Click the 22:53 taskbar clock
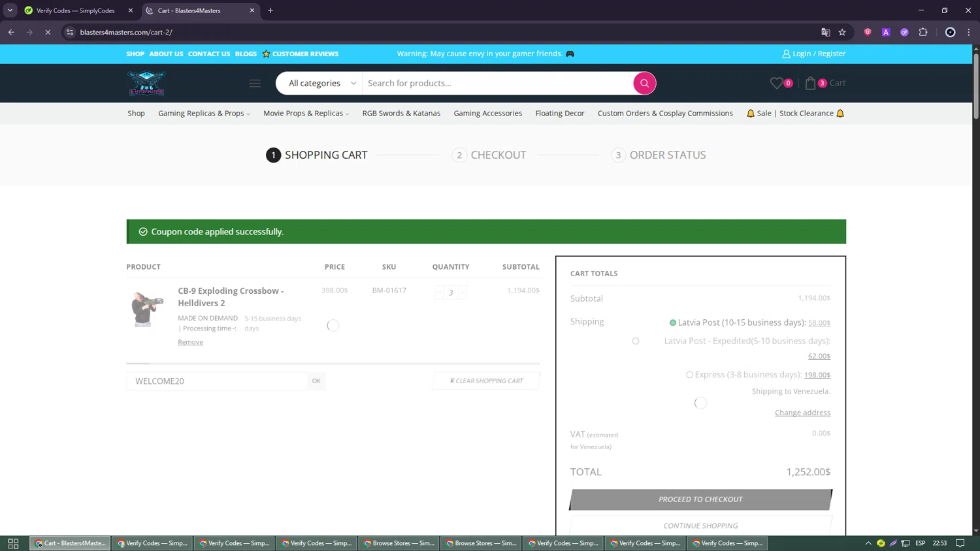 [939, 543]
